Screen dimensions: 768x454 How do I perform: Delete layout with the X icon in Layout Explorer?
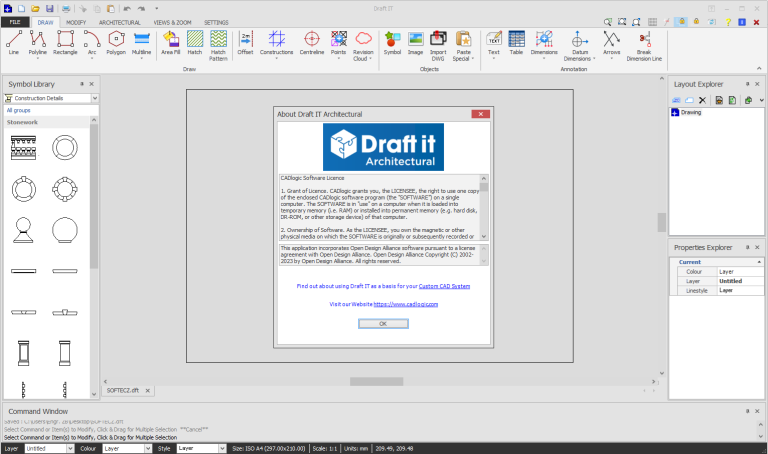click(x=702, y=100)
